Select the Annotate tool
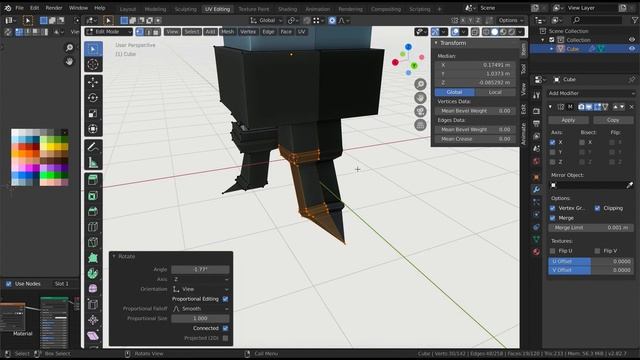The height and width of the screenshot is (360, 640). click(x=93, y=147)
